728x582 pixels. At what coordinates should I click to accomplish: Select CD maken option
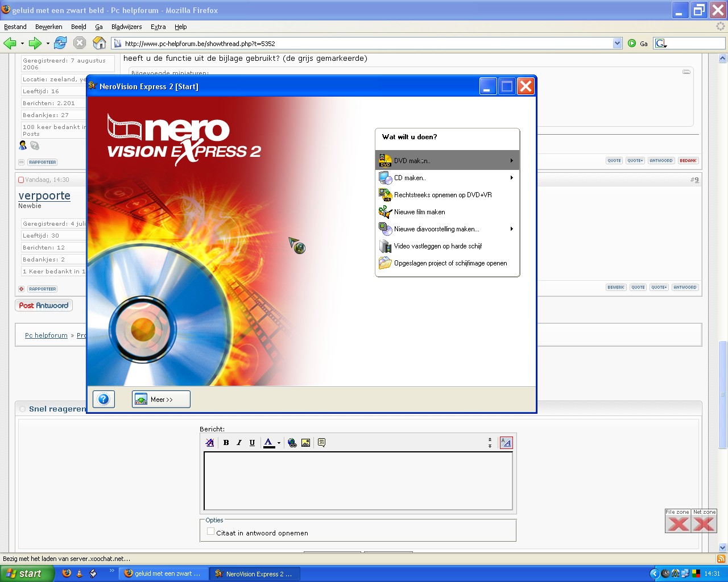[447, 178]
